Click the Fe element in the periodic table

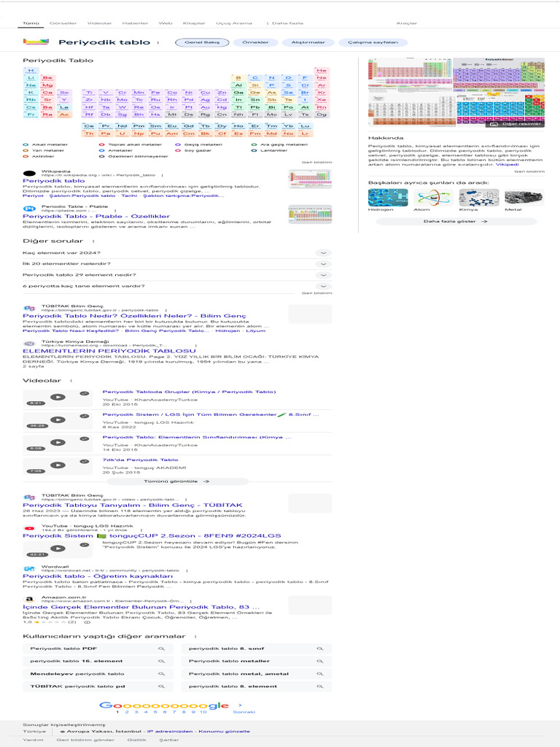(155, 93)
